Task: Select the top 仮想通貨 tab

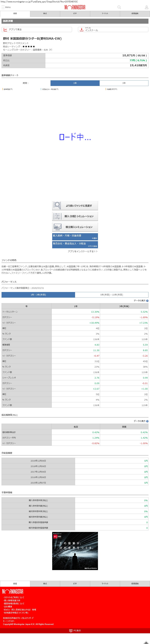Action: pos(135,13)
